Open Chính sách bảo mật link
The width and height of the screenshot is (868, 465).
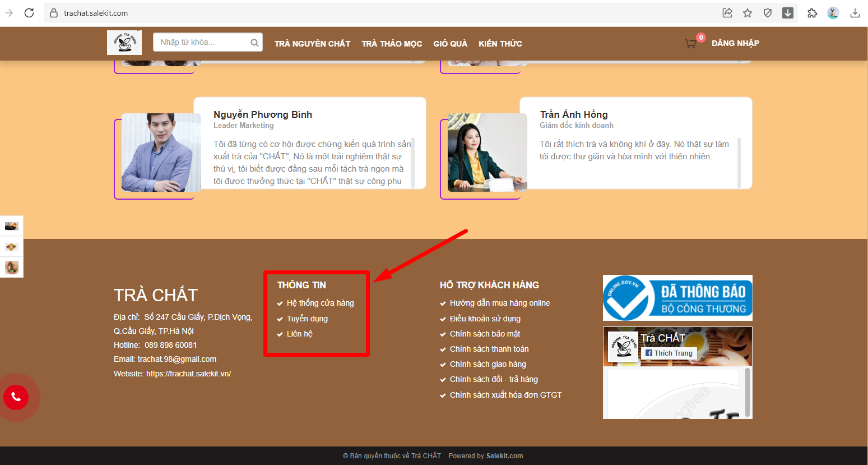tap(485, 334)
